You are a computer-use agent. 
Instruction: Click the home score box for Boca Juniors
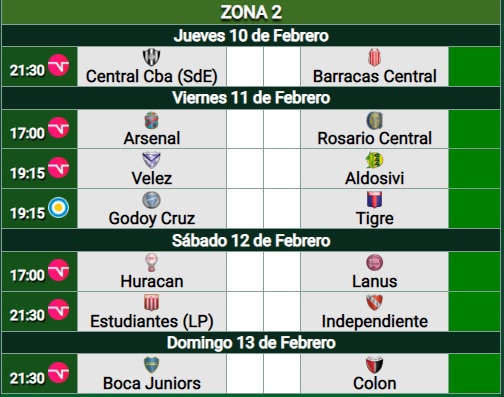pyautogui.click(x=245, y=373)
